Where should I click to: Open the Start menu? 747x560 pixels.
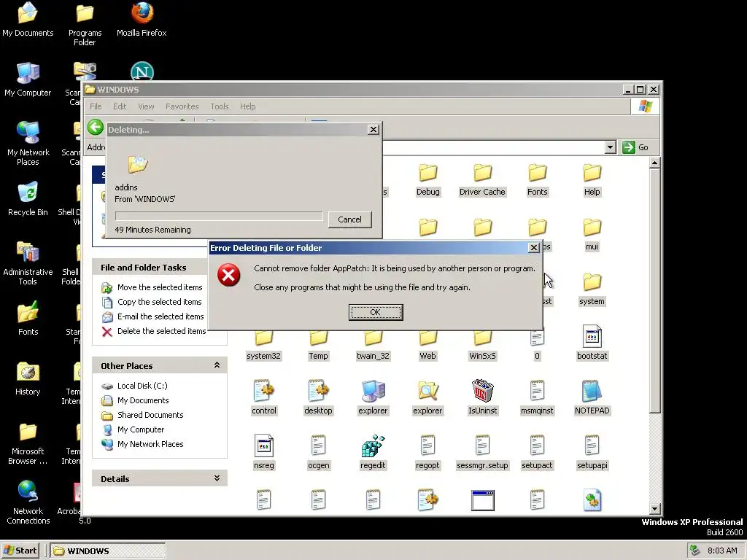click(x=20, y=551)
